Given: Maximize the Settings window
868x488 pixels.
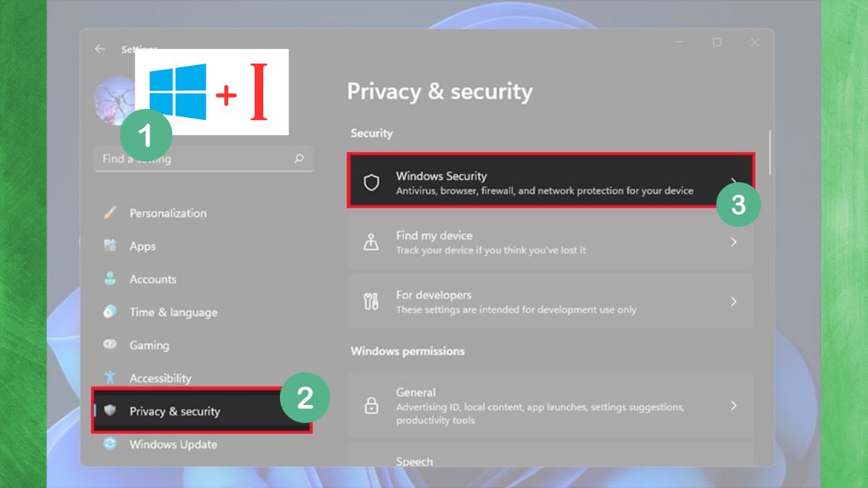Looking at the screenshot, I should tap(717, 43).
